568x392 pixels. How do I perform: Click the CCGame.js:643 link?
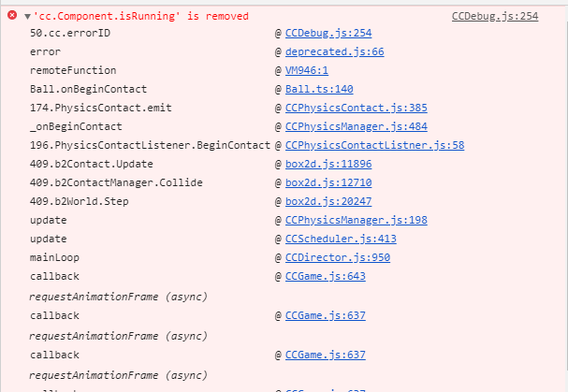pos(325,276)
